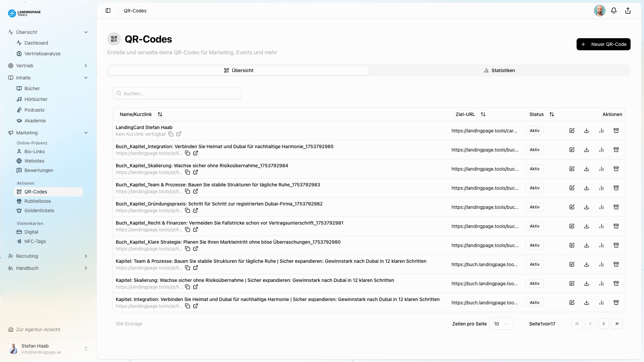Click inside the Suchen search field
Screen dimensions: 644x362
coord(177,93)
